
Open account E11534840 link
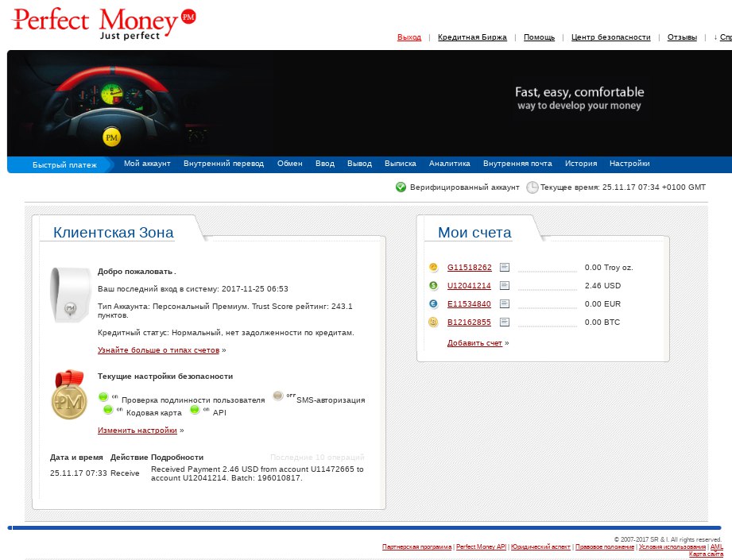pos(469,303)
